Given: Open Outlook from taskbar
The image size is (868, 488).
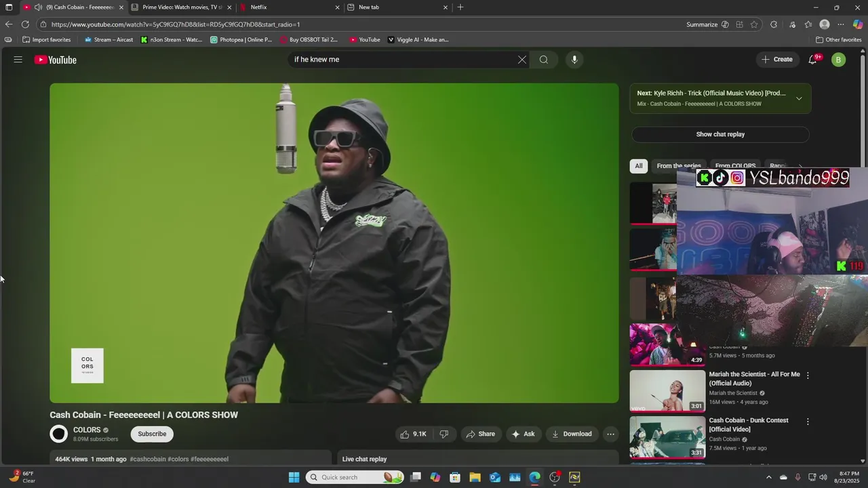Looking at the screenshot, I should point(495,477).
